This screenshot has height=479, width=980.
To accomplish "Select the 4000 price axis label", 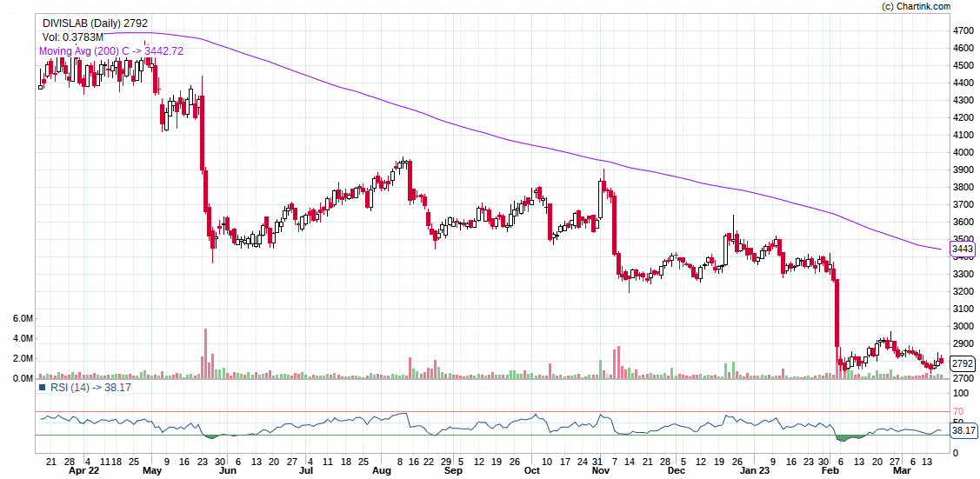I will (x=963, y=152).
